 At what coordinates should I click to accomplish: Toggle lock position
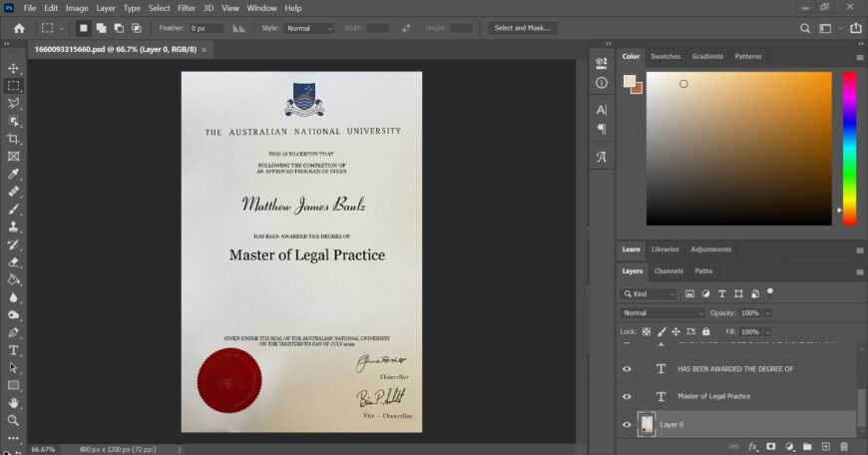[675, 331]
